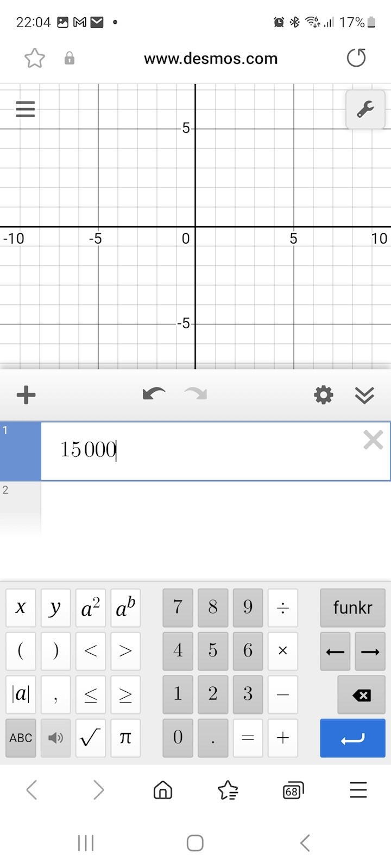Open the Desmos hamburger menu
This screenshot has height=868, width=391.
[x=25, y=109]
